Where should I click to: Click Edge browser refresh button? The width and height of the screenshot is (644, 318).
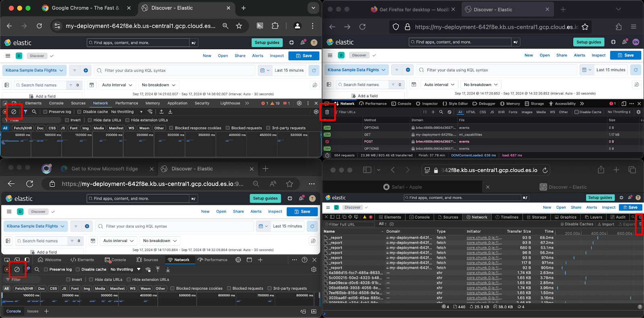pyautogui.click(x=30, y=184)
